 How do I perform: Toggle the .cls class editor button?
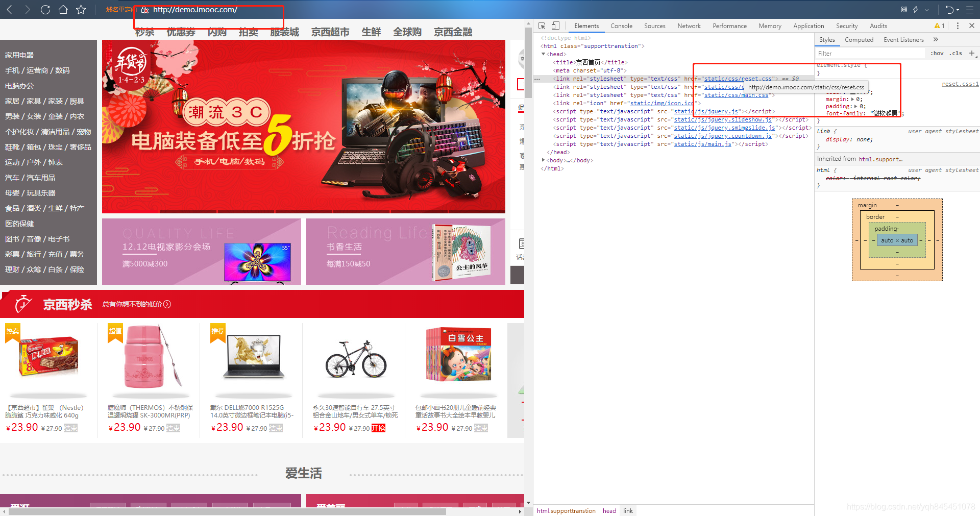[x=955, y=53]
